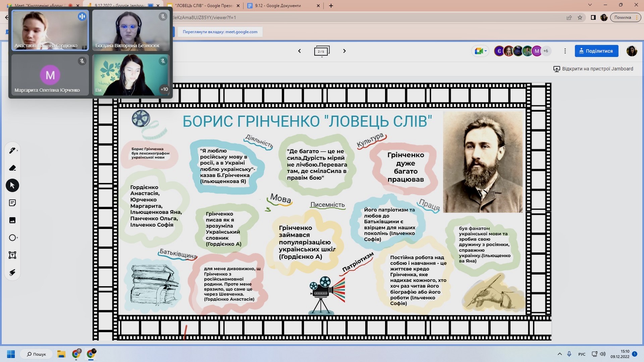Select the Circle shape tool
The image size is (644, 362).
click(x=12, y=238)
